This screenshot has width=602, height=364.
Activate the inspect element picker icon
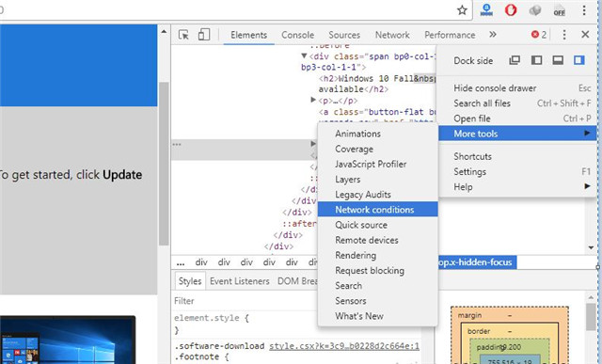coord(183,35)
